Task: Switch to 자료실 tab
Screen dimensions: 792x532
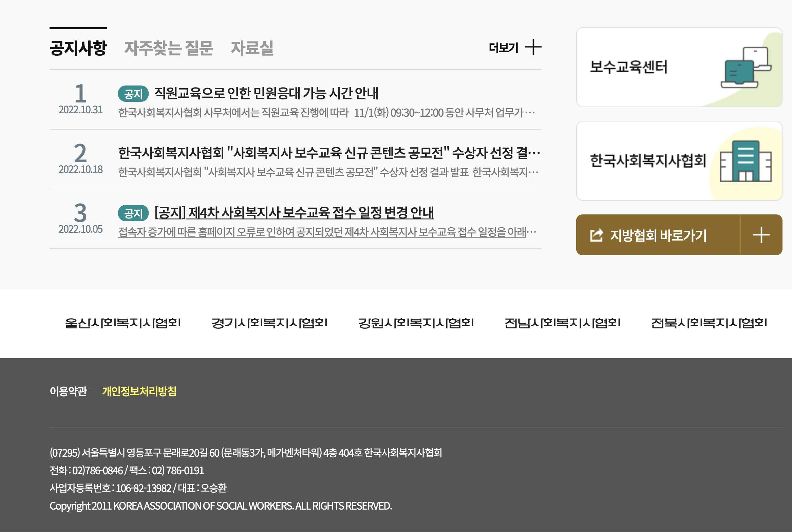Action: (252, 48)
